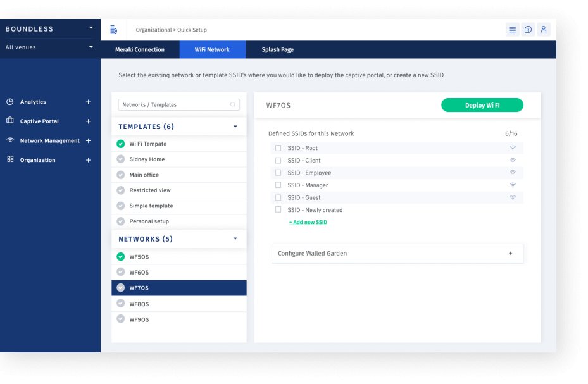
Task: Open the hamburger menu icon in header
Action: click(x=512, y=29)
